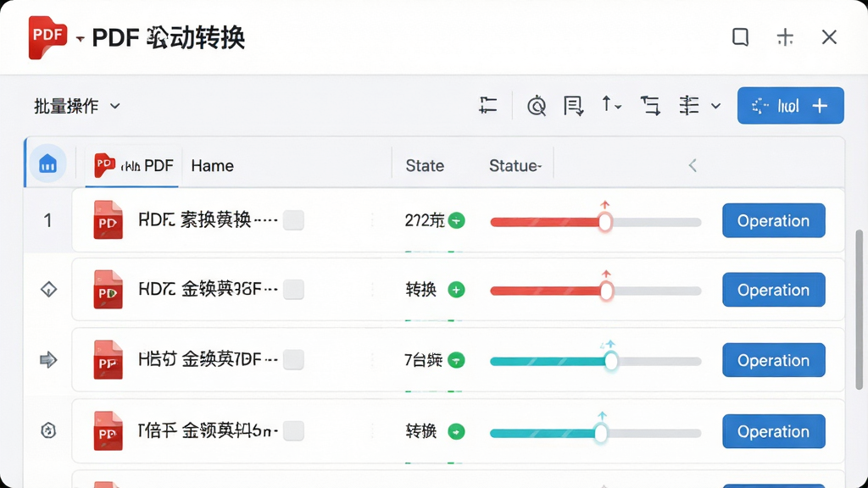Adjust the teal slider in the fourth row
The image size is (868, 488).
point(601,433)
